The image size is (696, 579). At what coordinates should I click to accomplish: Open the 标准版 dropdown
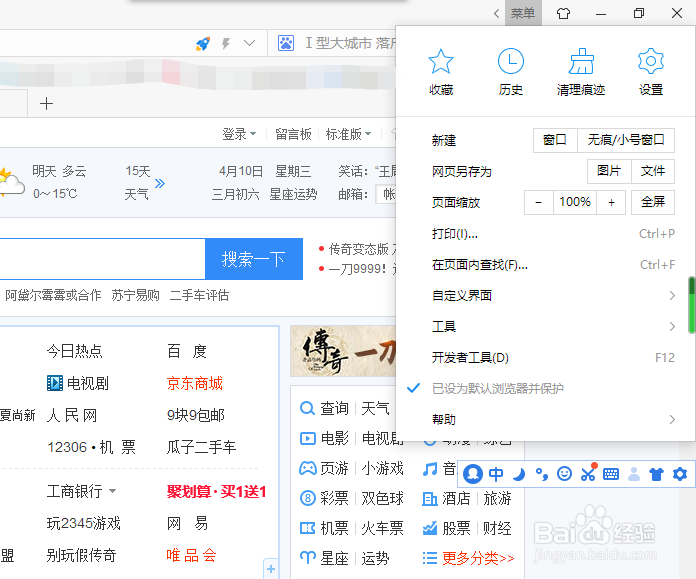coord(348,134)
